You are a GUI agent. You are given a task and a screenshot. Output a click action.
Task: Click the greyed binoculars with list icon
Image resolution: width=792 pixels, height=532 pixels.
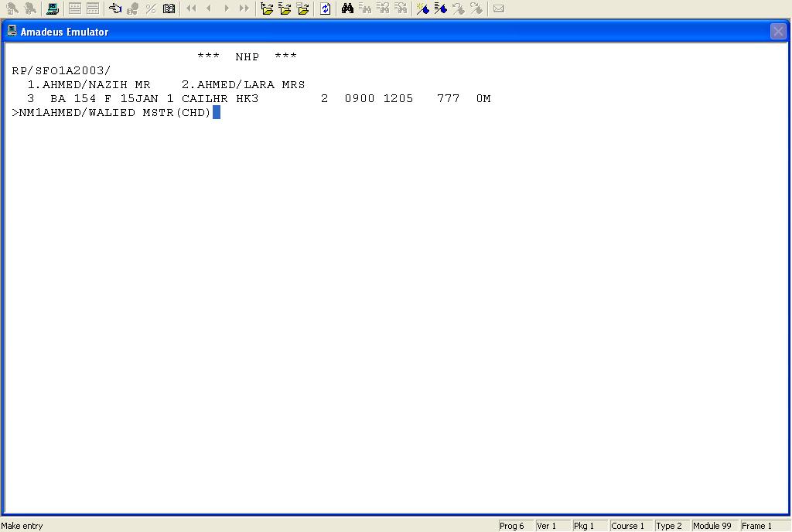tap(365, 9)
